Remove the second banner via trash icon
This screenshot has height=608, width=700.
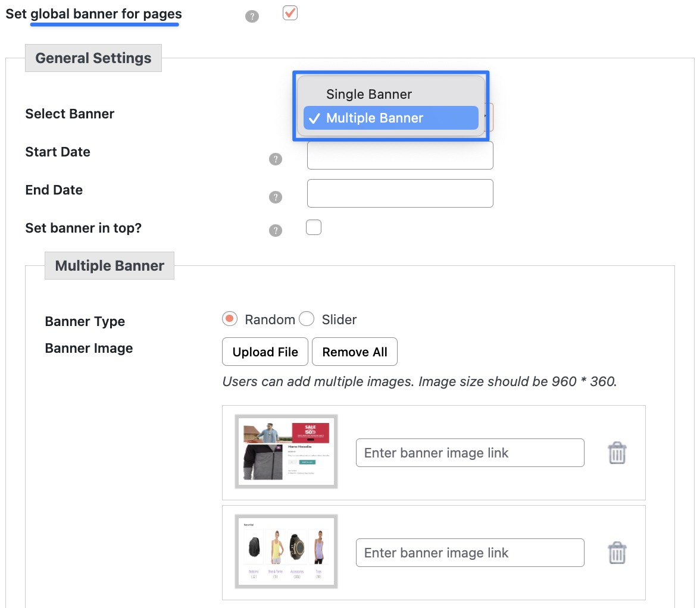(617, 553)
